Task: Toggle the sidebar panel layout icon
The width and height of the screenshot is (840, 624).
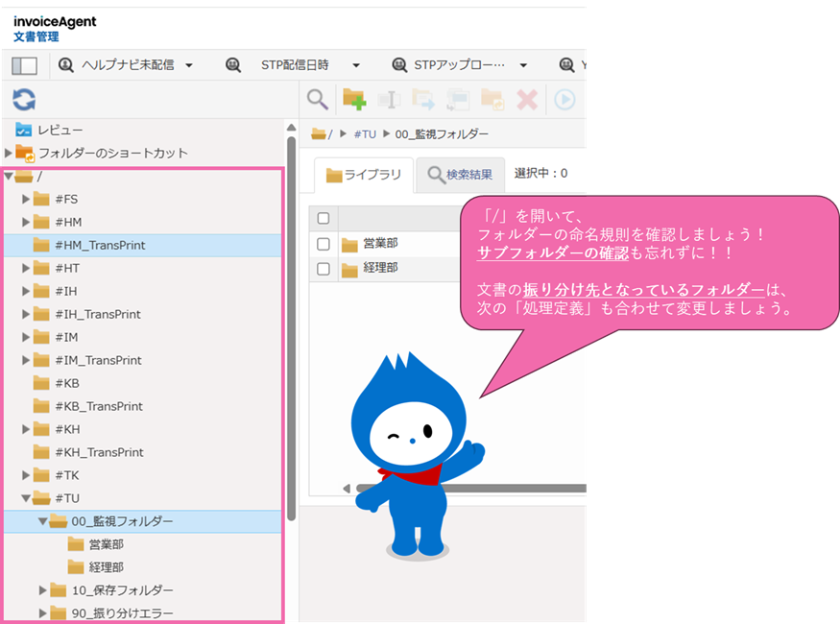Action: tap(24, 65)
